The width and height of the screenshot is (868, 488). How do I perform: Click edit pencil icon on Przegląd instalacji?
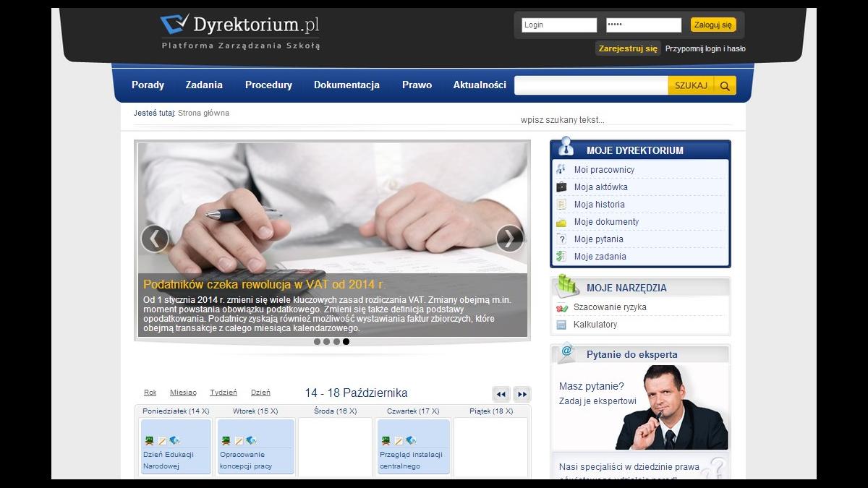[x=399, y=440]
